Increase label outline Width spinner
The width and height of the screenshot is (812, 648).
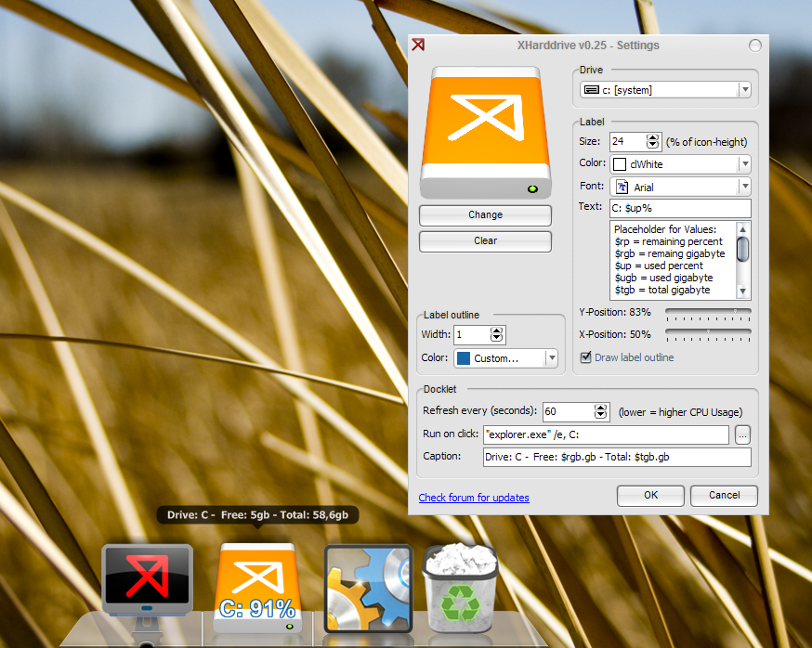[x=496, y=330]
